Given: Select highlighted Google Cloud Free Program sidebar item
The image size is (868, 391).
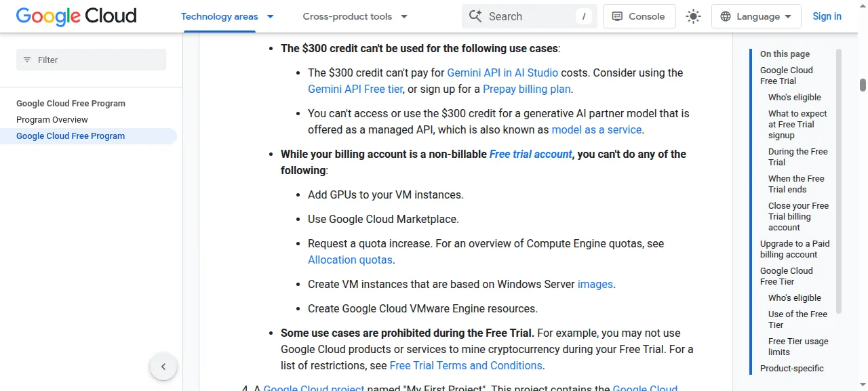Looking at the screenshot, I should [88, 136].
